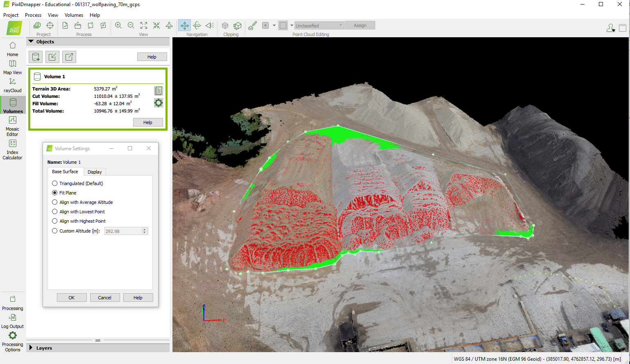Click the Custom Altitude spinner arrows
The height and width of the screenshot is (364, 630).
[144, 231]
